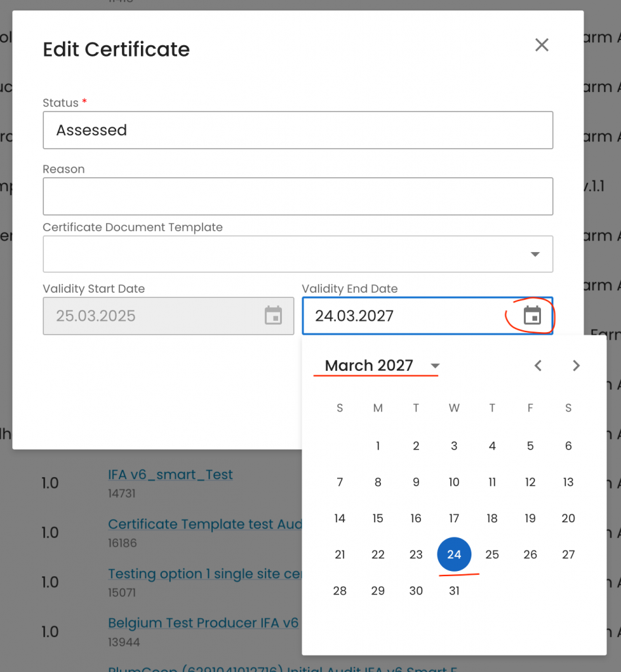
Task: Click the Status field showing Assessed
Action: pos(298,130)
